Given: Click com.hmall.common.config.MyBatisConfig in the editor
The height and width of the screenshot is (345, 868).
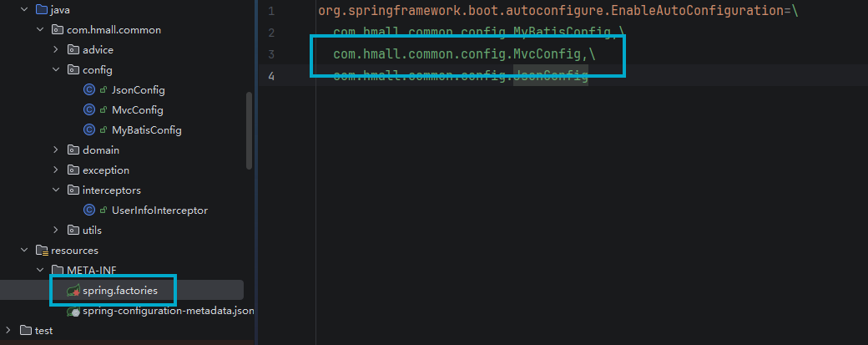Looking at the screenshot, I should (472, 33).
